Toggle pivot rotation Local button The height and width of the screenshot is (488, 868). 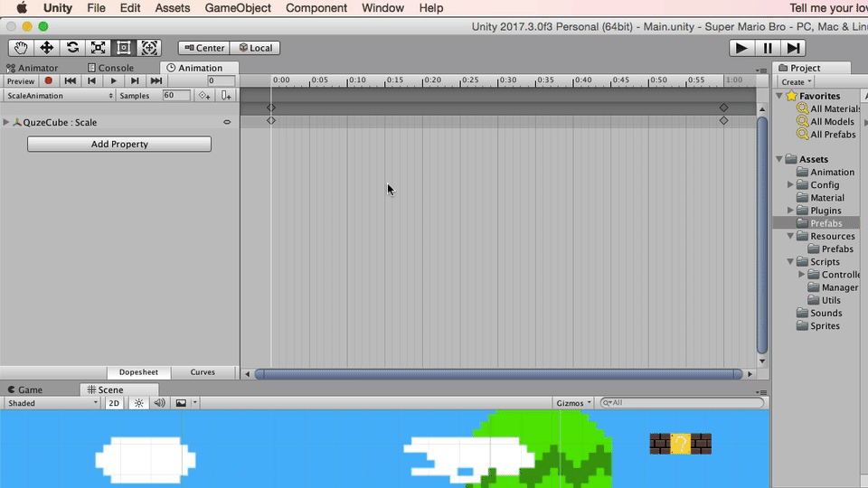click(255, 48)
